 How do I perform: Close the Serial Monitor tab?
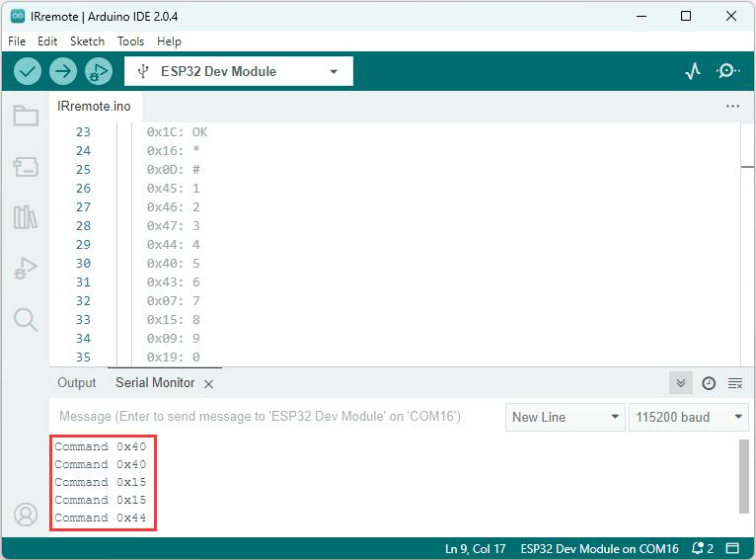pyautogui.click(x=208, y=384)
